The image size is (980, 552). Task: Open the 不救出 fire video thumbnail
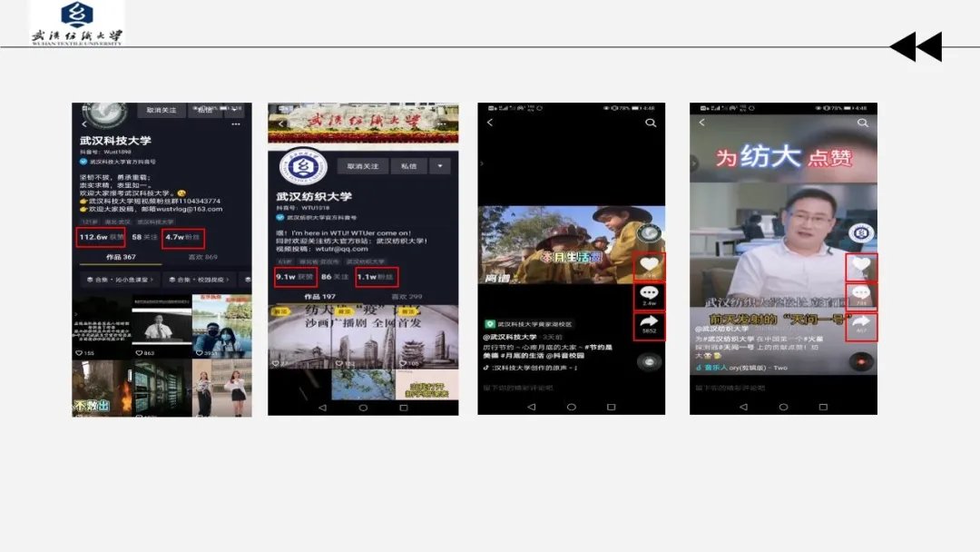(x=102, y=389)
